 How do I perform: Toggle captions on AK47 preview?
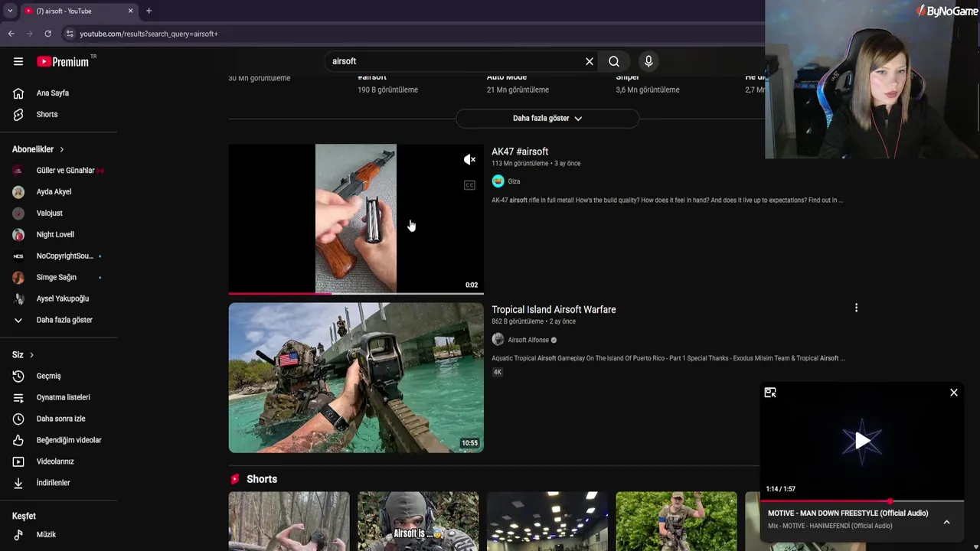click(469, 185)
